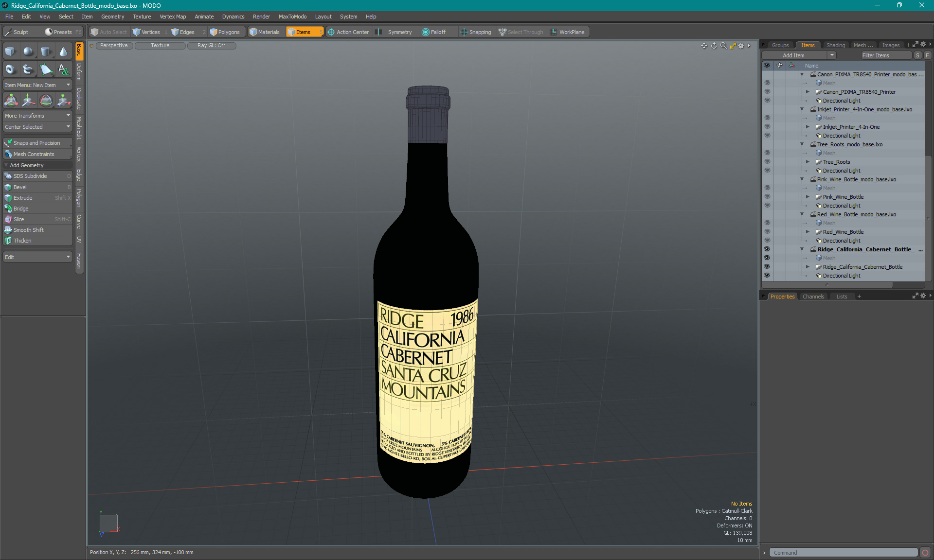Toggle visibility of Canon_PIXMA_TR8540_Printer item
The image size is (934, 560).
[767, 92]
